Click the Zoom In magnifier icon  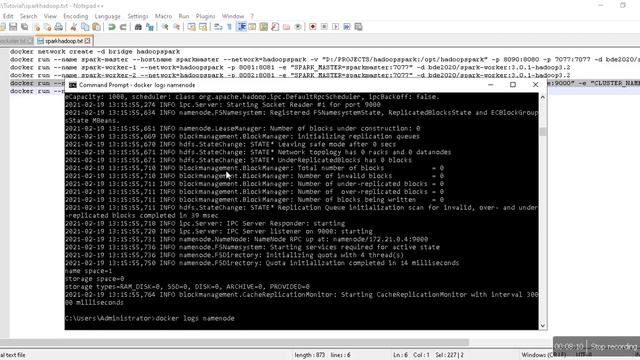coord(165,27)
